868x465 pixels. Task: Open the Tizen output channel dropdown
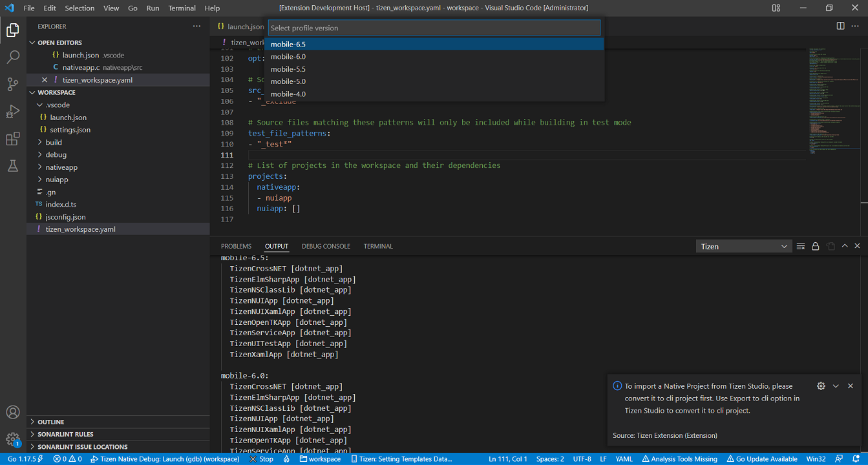pos(744,246)
